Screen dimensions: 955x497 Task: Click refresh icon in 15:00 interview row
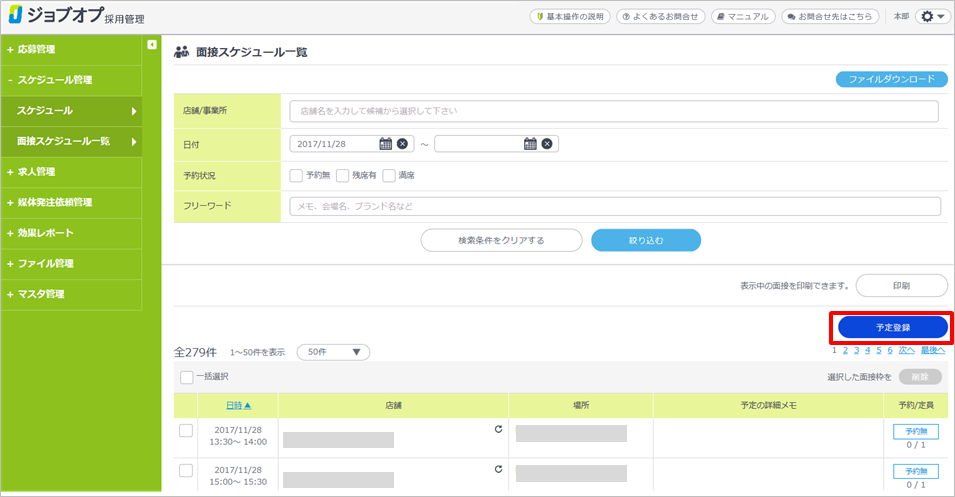tap(498, 469)
